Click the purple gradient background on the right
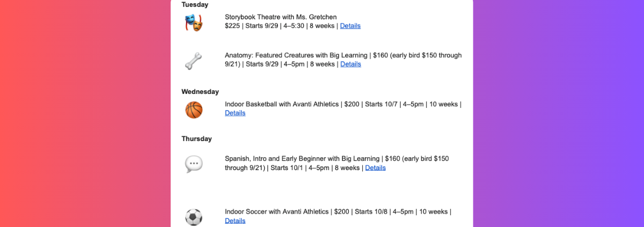The width and height of the screenshot is (644, 227). [x=559, y=113]
